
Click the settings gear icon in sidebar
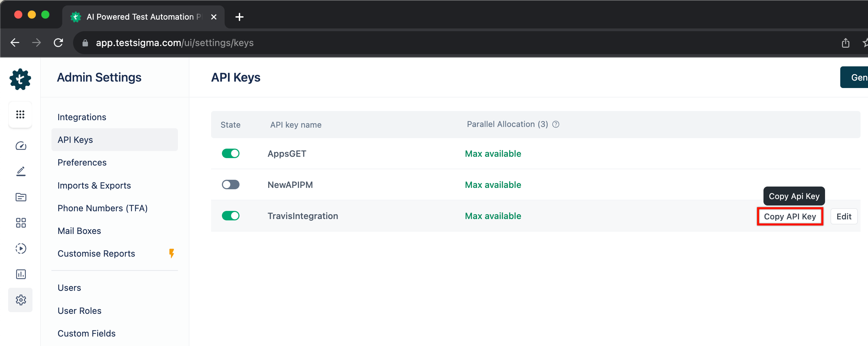pos(20,300)
